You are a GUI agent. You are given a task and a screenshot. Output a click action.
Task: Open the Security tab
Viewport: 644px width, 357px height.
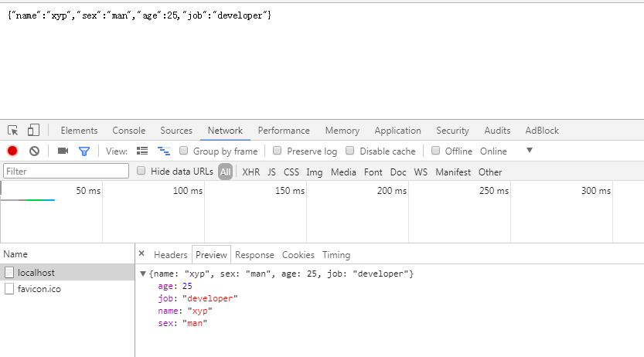[452, 131]
